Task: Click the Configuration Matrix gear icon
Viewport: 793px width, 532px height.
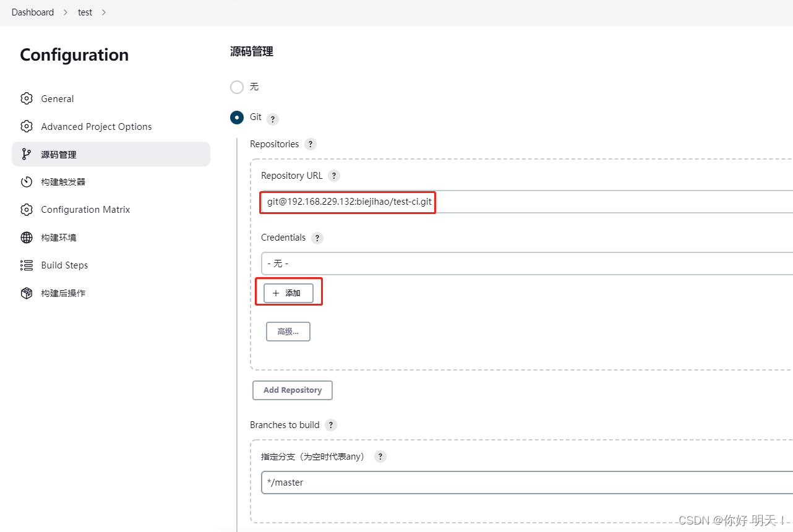Action: [27, 210]
